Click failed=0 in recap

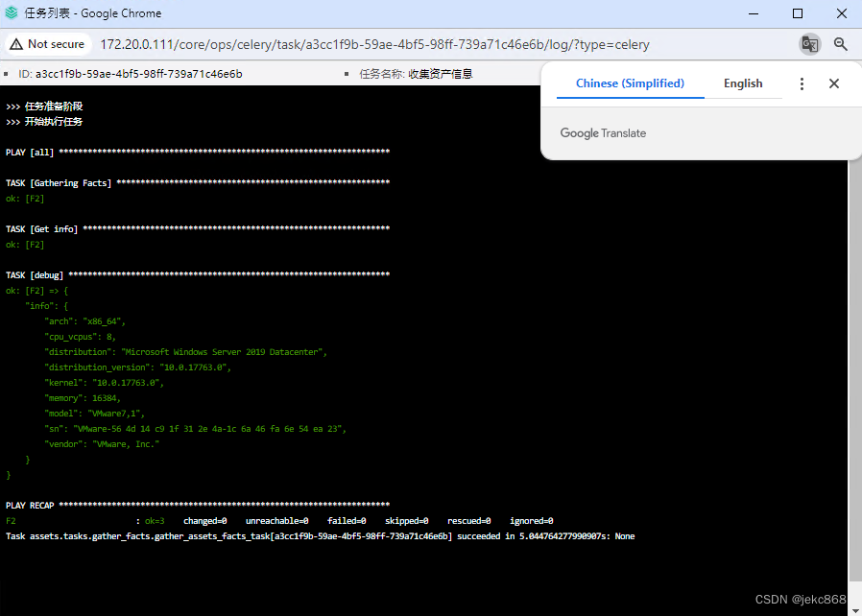coord(347,521)
